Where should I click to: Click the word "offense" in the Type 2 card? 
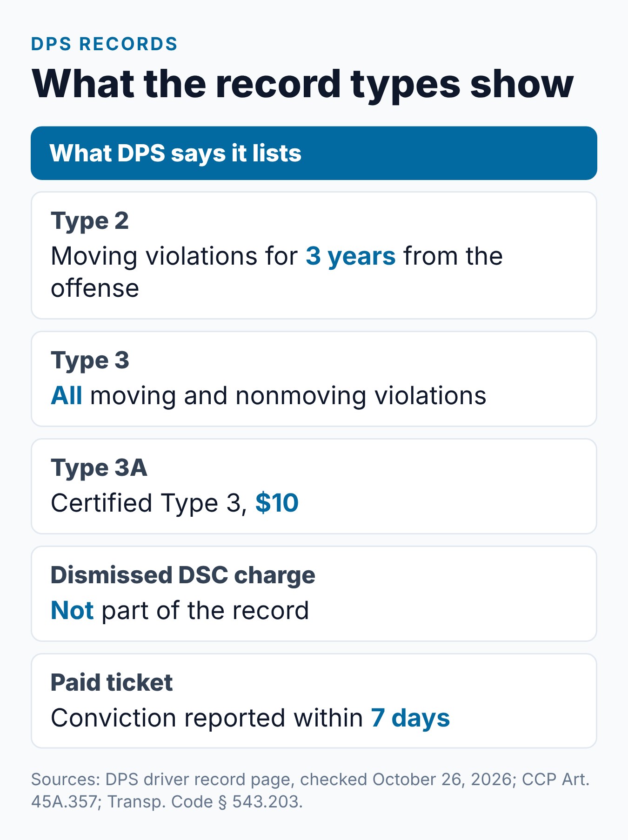(x=95, y=288)
